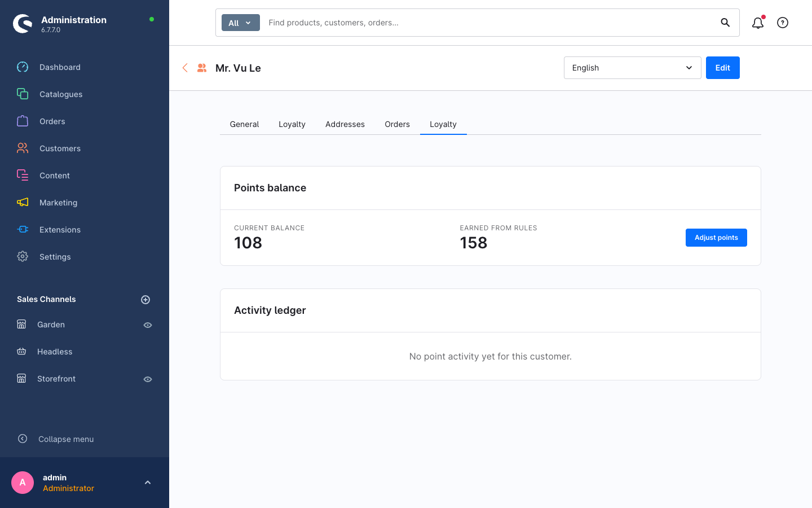Click the Marketing megaphone icon
812x508 pixels.
[23, 202]
